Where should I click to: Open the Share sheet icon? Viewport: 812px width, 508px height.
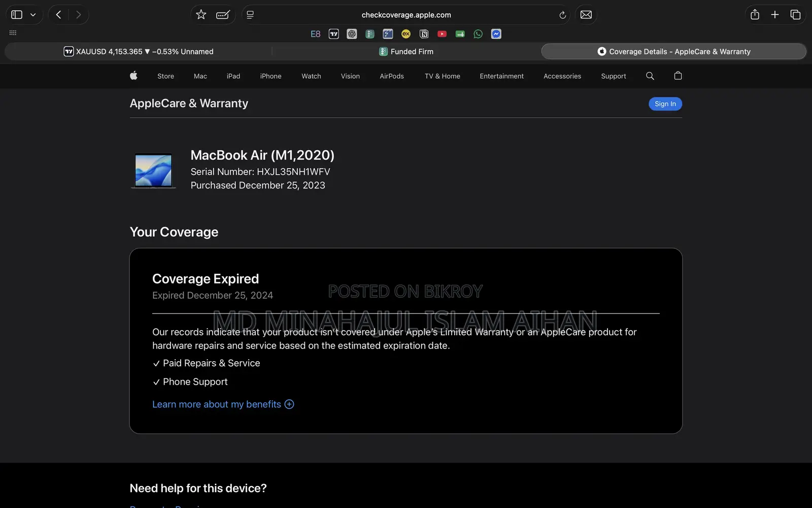(755, 15)
